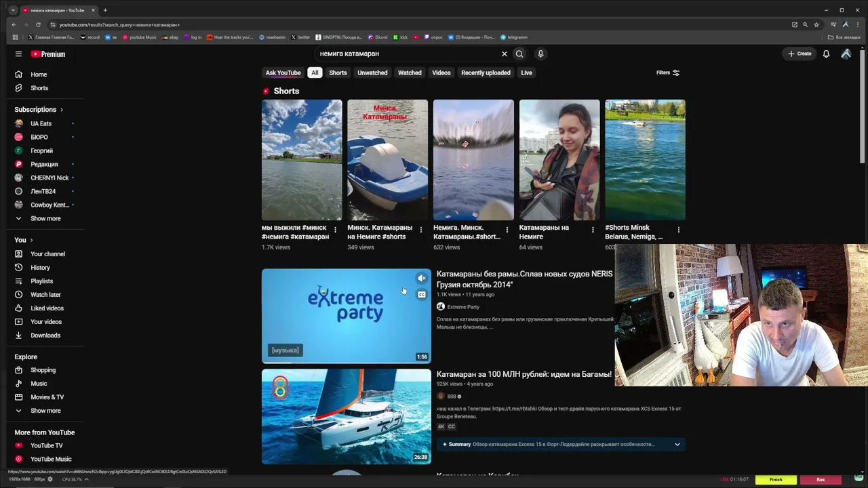The image size is (868, 488).
Task: Open the media controls icon in Chrome toolbar
Action: coord(833,24)
